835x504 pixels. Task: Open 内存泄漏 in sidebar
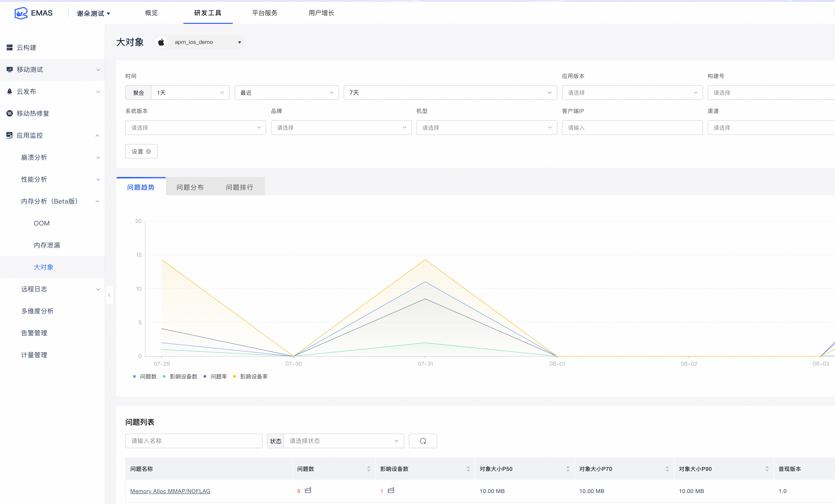tap(47, 245)
